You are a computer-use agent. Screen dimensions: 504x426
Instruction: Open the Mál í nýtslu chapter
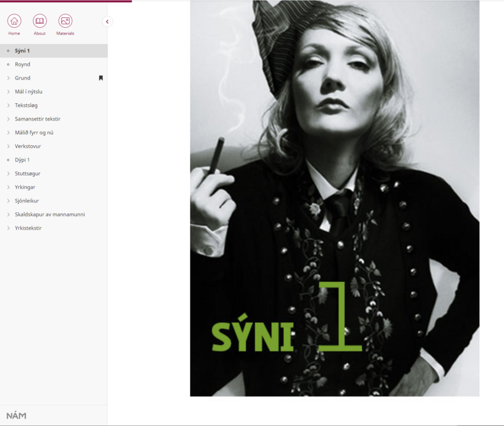(x=28, y=92)
